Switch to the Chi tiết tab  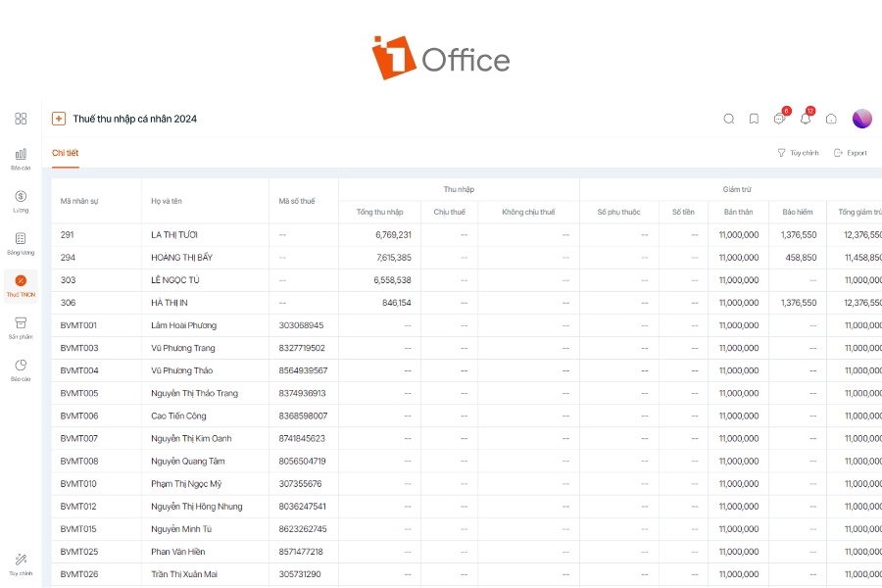point(66,153)
